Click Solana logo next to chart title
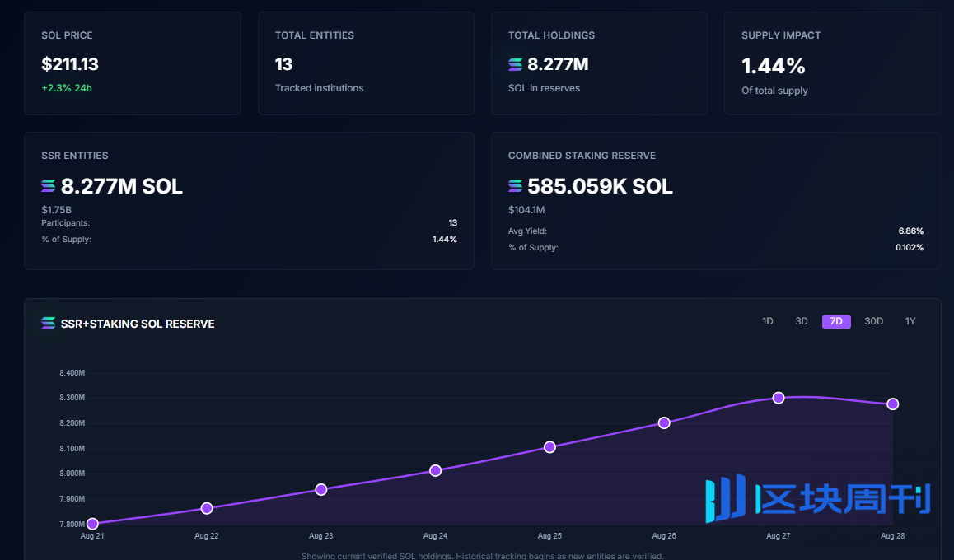This screenshot has width=954, height=560. [x=49, y=324]
